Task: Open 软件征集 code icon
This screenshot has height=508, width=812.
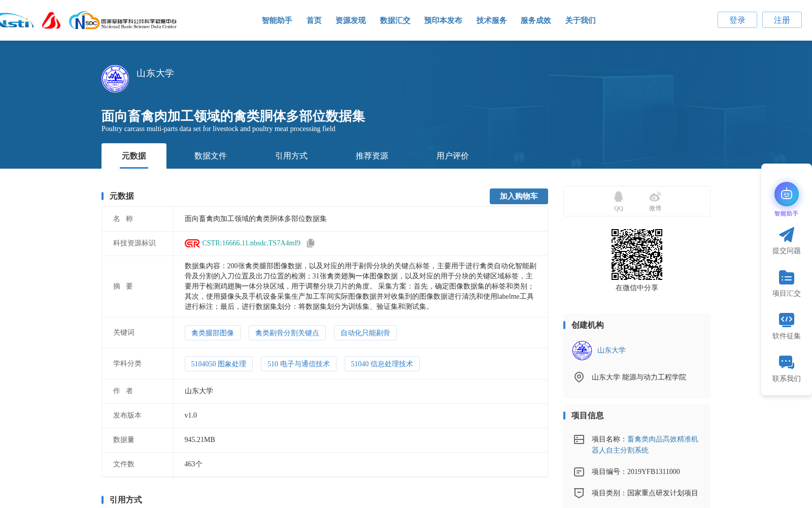Action: coord(786,320)
